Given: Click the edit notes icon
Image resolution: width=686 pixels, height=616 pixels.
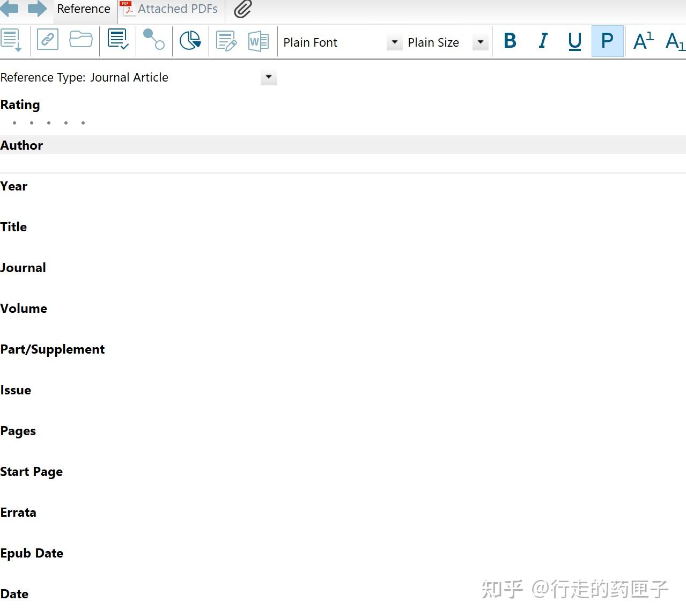Looking at the screenshot, I should (x=226, y=40).
